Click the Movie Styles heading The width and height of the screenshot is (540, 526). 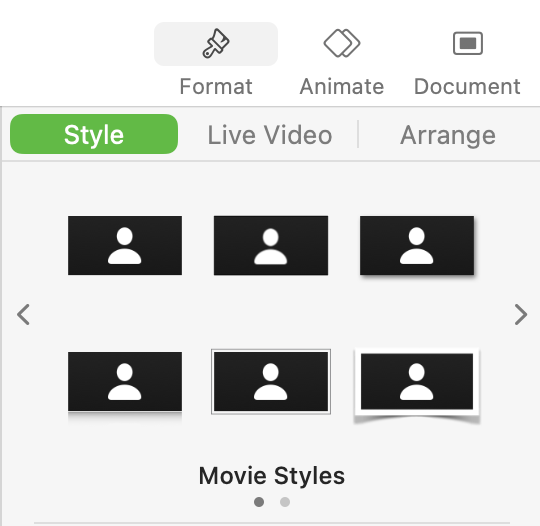tap(271, 476)
